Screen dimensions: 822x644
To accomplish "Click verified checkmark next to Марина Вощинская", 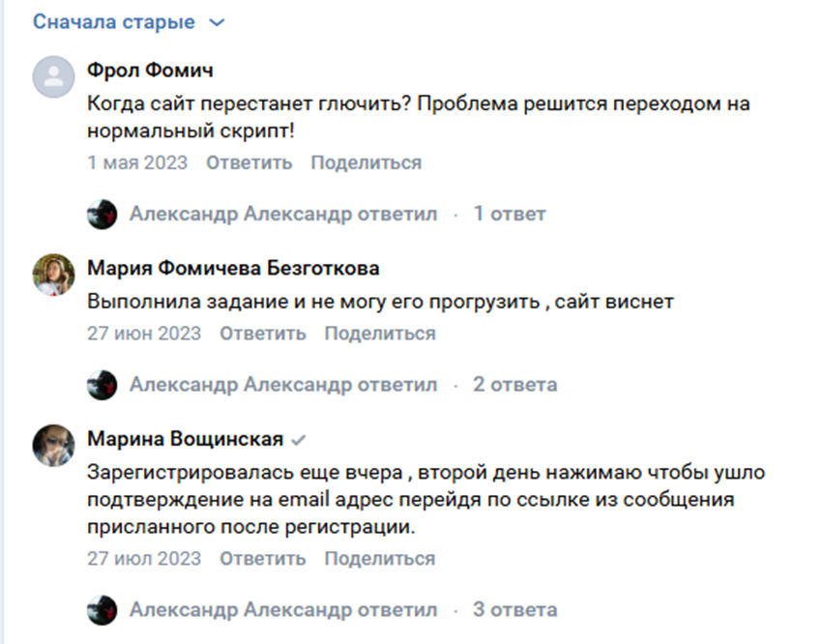I will pyautogui.click(x=299, y=440).
